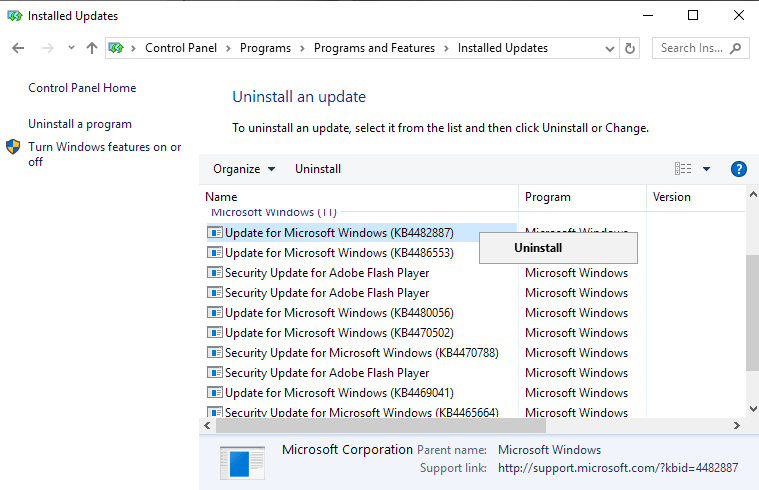
Task: Open Programs and Features breadcrumb
Action: pyautogui.click(x=374, y=48)
